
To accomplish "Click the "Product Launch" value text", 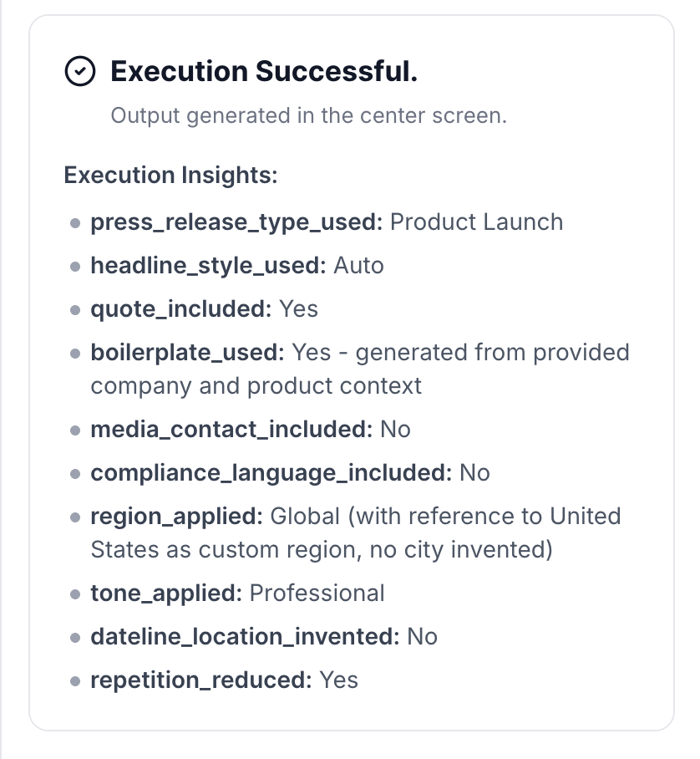I will point(476,222).
